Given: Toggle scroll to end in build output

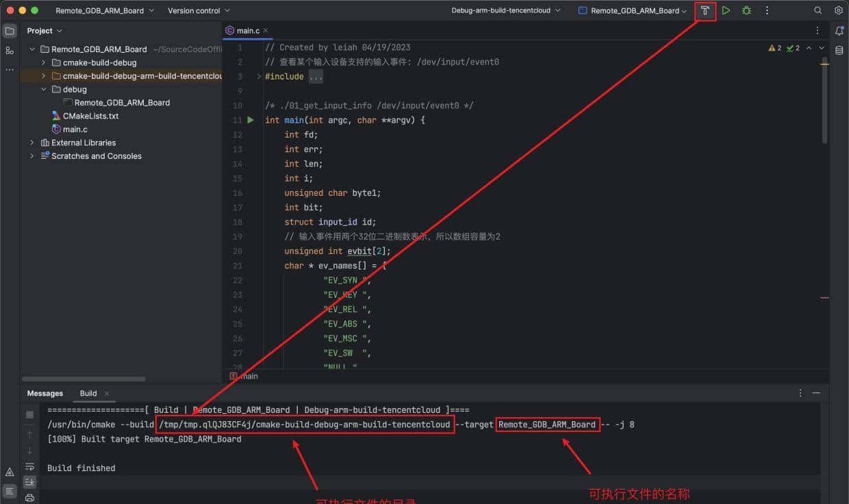Looking at the screenshot, I should pos(29,482).
